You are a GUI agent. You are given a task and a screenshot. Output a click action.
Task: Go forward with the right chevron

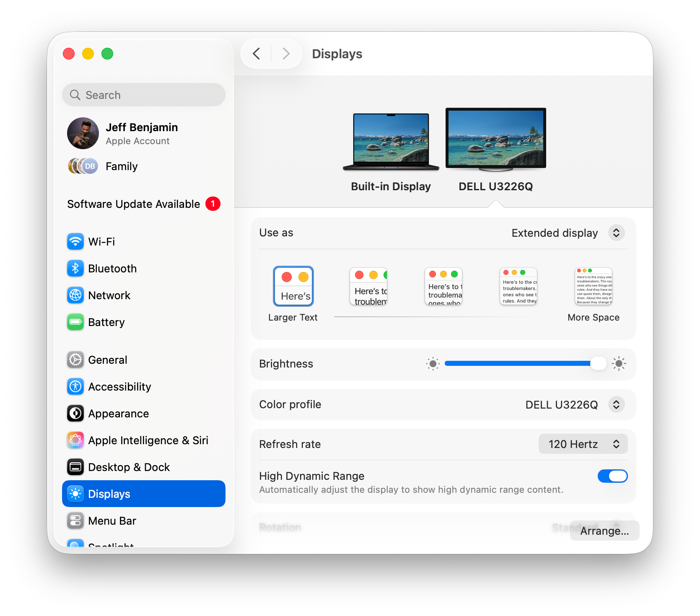coord(286,54)
